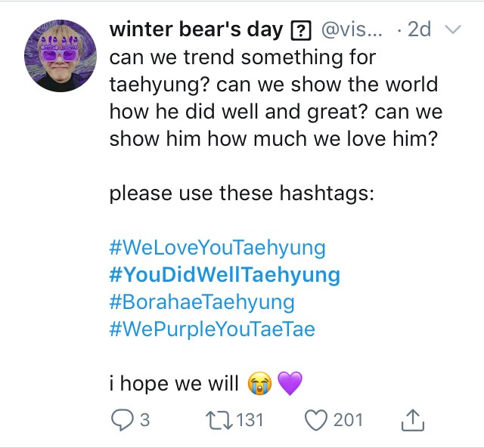Click the 3 replies count
Screen dimensions: 484x448
[x=145, y=420]
